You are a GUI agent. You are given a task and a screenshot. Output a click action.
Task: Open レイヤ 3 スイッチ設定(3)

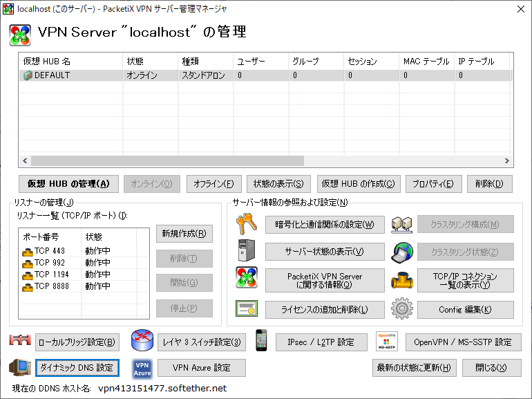point(202,342)
